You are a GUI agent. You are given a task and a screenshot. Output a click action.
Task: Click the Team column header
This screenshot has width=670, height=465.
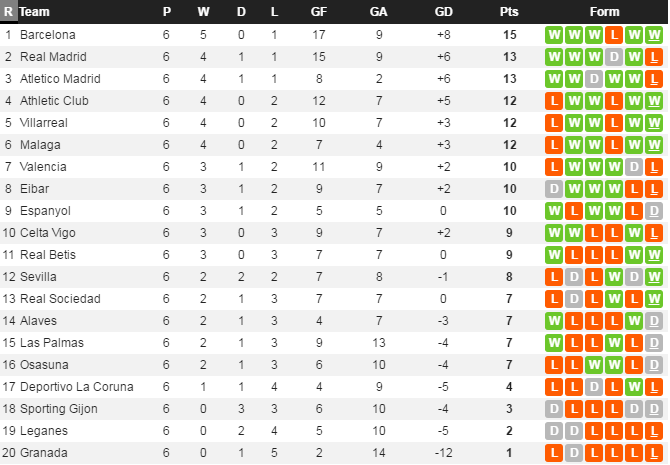35,12
